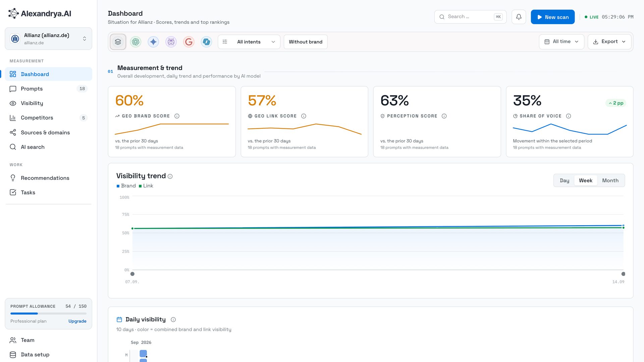Open the All time date range dropdown
Image resolution: width=644 pixels, height=362 pixels.
click(561, 42)
